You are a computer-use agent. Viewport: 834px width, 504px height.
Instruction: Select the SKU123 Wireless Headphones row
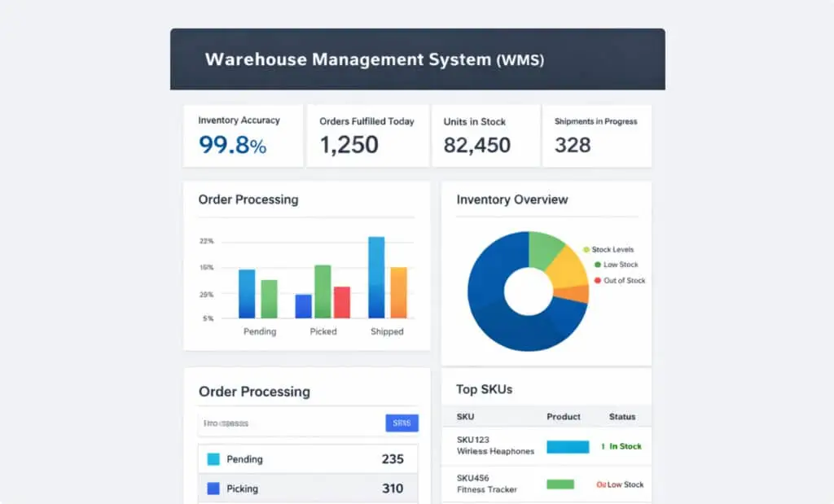(x=546, y=446)
